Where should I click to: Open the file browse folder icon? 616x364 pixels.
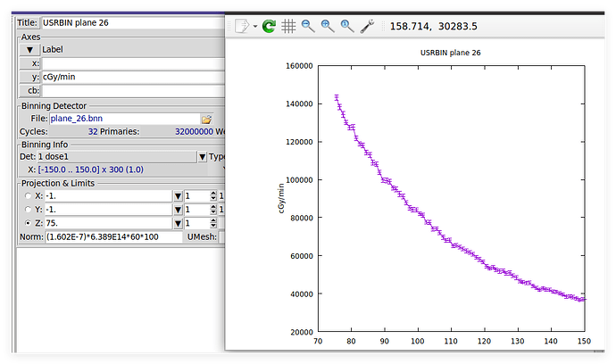click(x=206, y=119)
